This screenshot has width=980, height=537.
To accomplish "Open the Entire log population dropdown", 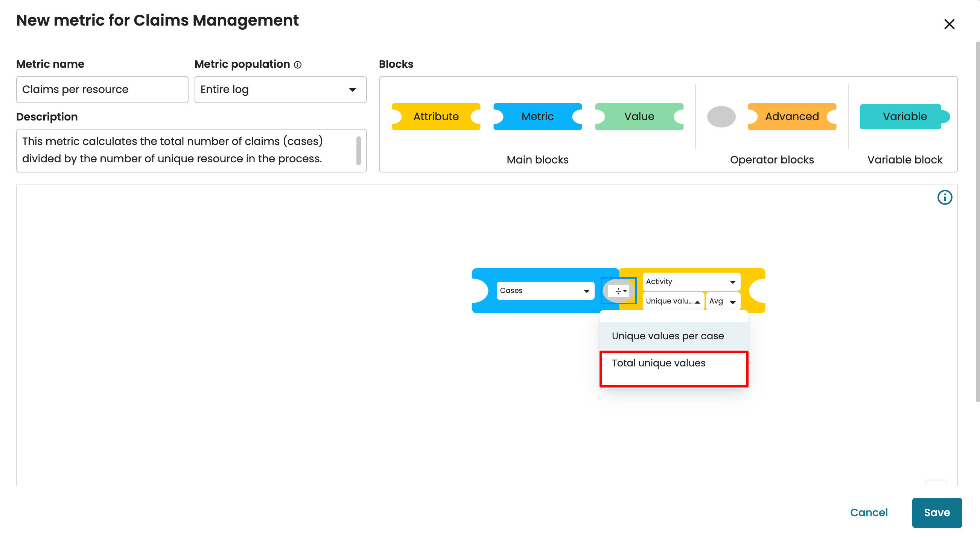I will (x=280, y=90).
